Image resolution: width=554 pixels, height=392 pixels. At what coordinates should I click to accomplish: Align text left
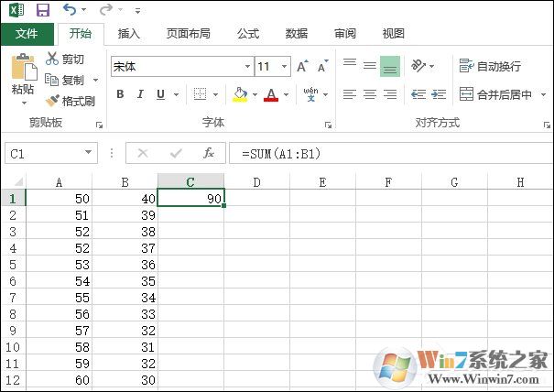click(x=350, y=94)
